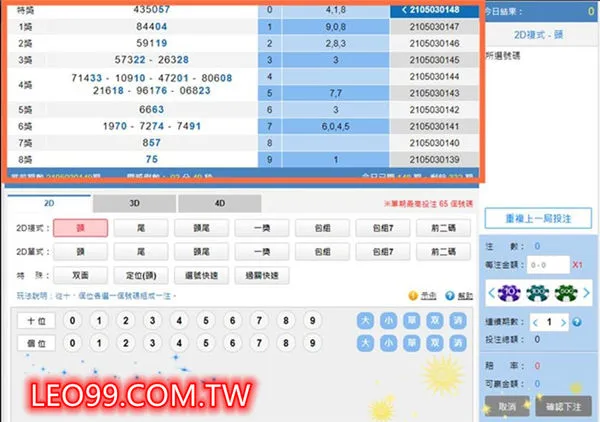Switch to the 4D tab
Image resolution: width=600 pixels, height=422 pixels.
point(220,203)
